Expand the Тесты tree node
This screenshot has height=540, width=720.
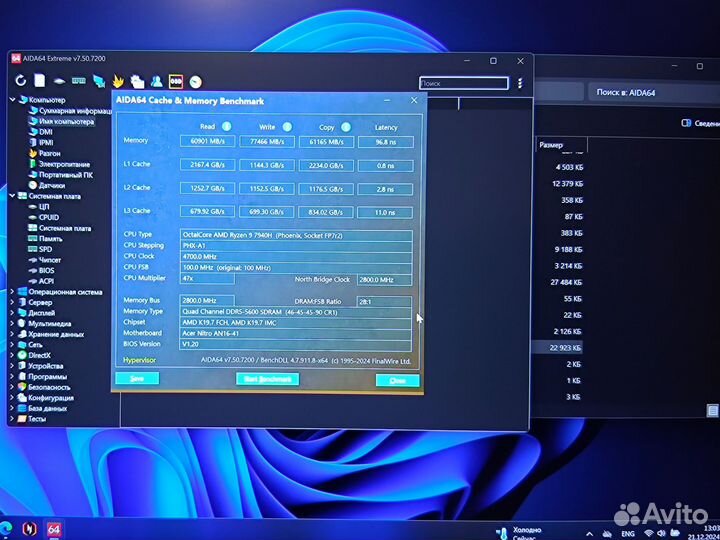click(12, 419)
